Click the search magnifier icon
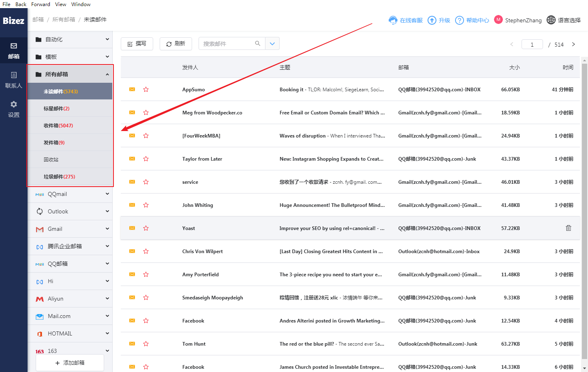 pos(258,43)
